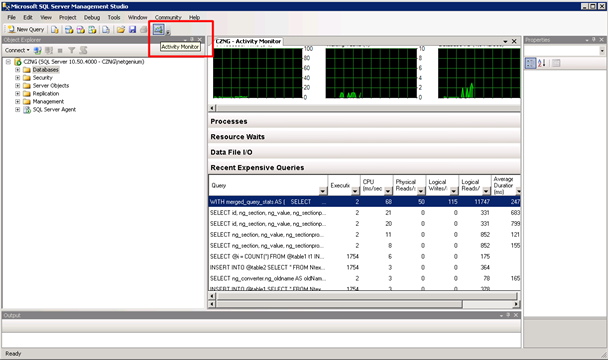Expand the Resource Waits section
Screen dimensions: 608x360
click(364, 137)
